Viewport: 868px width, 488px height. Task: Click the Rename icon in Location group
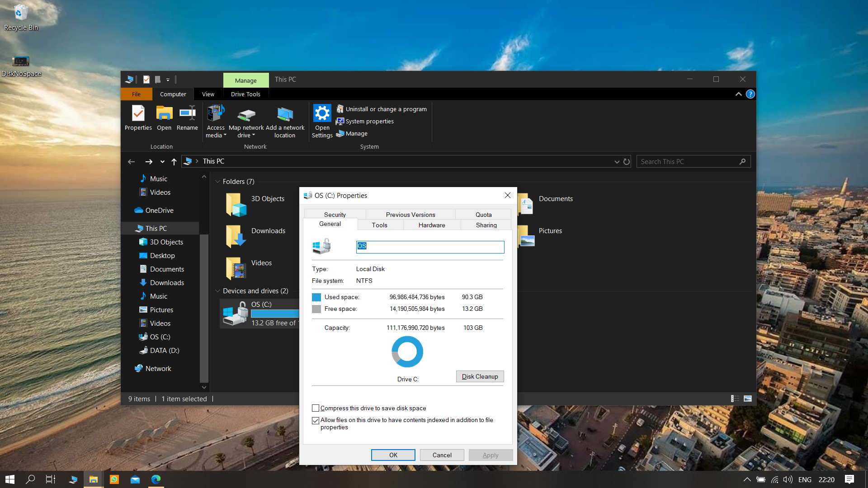pos(187,113)
